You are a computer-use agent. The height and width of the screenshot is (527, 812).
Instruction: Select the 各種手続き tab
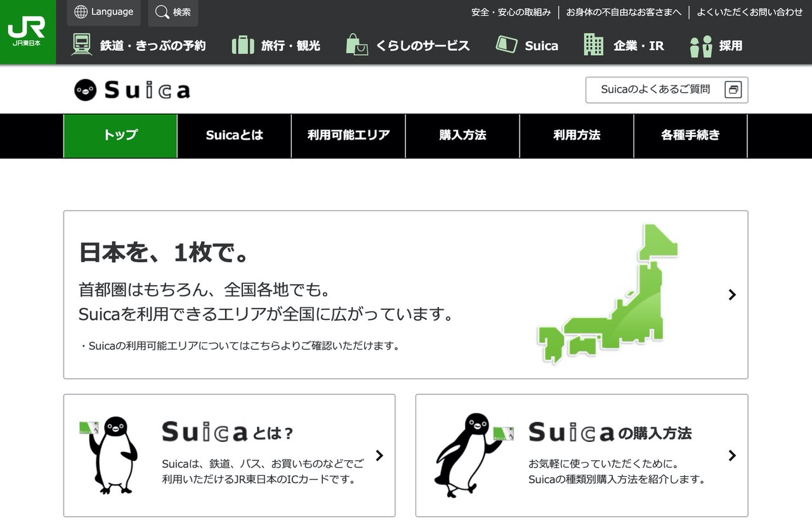691,135
